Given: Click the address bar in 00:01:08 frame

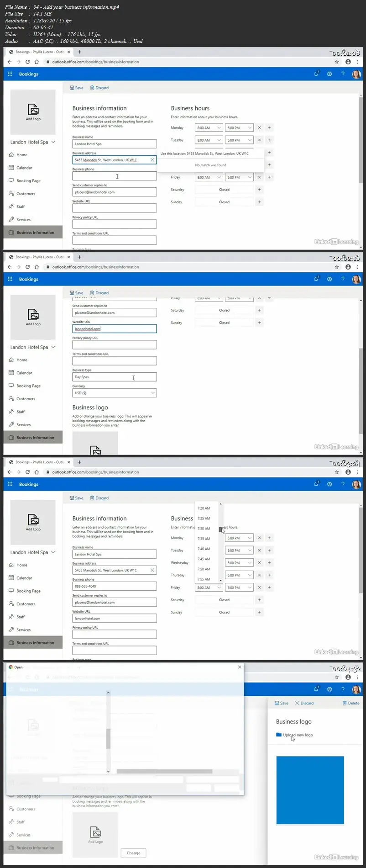Looking at the screenshot, I should (x=187, y=62).
